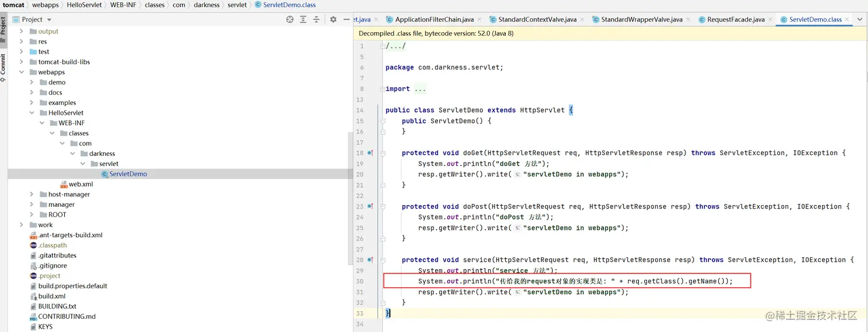Open Project panel gear settings
868x332 pixels.
coord(333,20)
